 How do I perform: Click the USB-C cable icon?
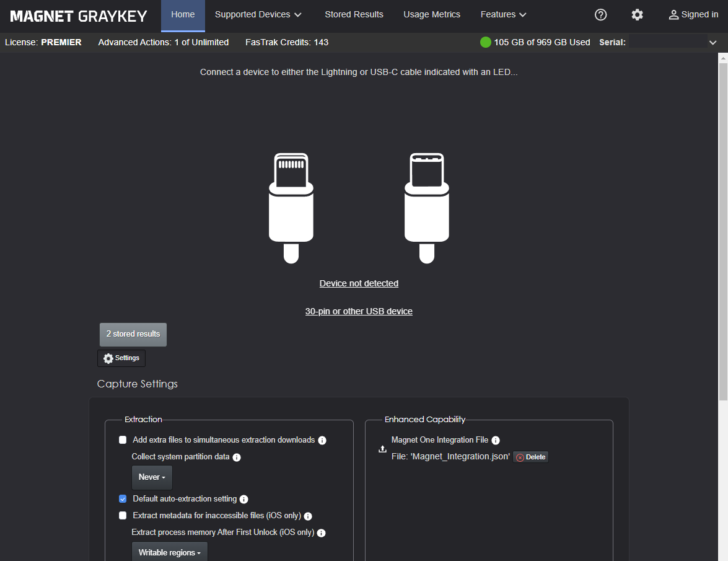(x=427, y=208)
